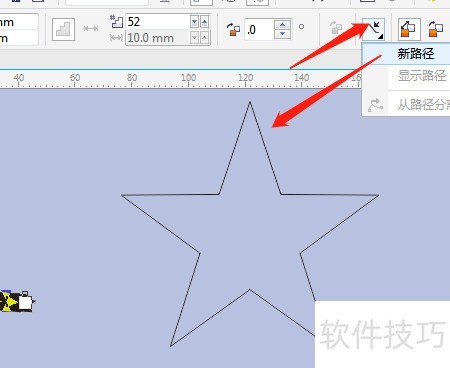450x368 pixels.
Task: Click the 10.0 mm spacing field
Action: point(157,38)
